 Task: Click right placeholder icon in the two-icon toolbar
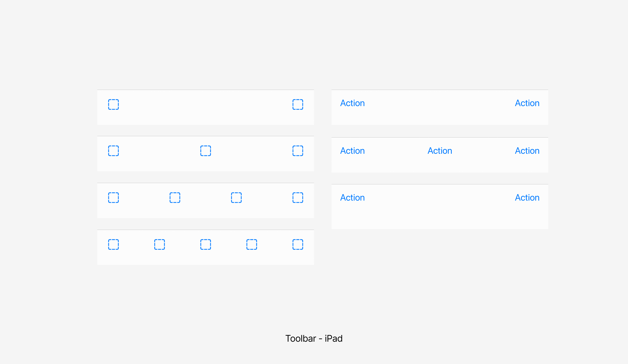(298, 104)
